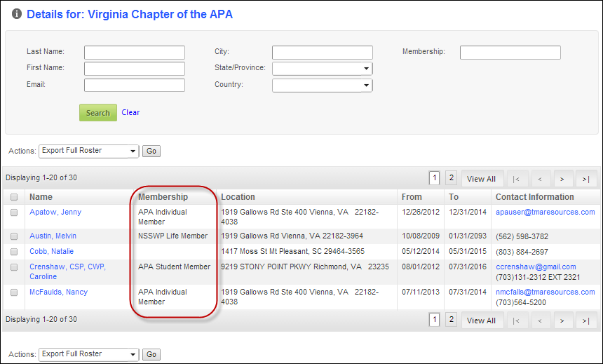This screenshot has width=603, height=364.
Task: Go to first page in bottom pager
Action: tap(516, 321)
